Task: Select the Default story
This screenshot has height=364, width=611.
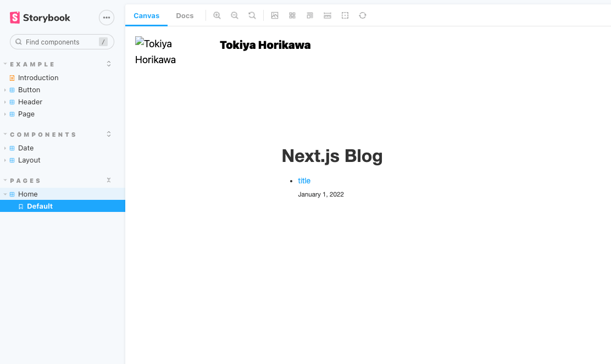Action: [x=62, y=206]
